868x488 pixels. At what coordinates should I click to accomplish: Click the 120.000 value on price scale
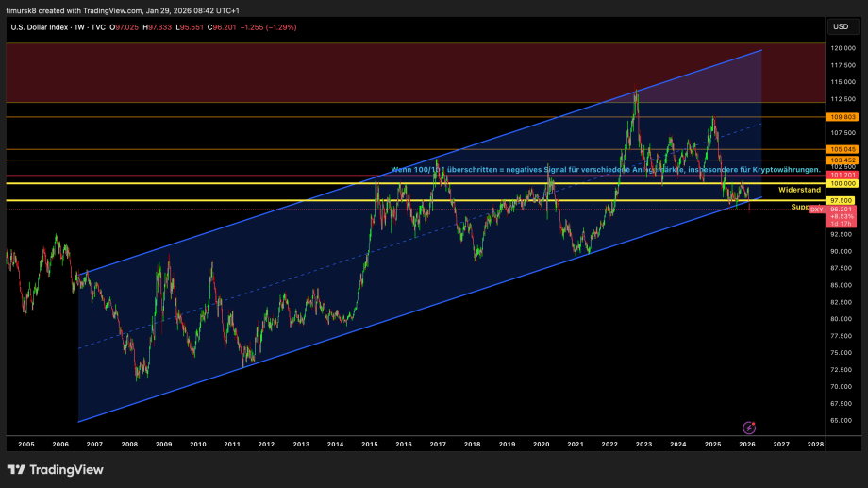(842, 48)
